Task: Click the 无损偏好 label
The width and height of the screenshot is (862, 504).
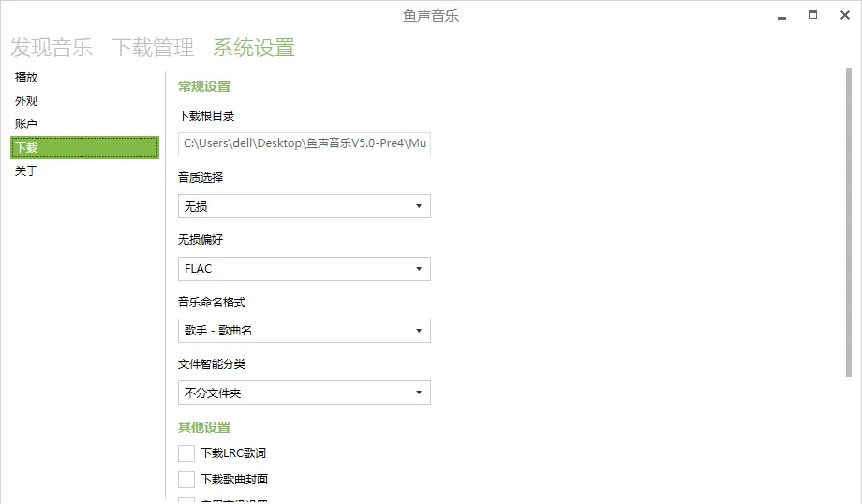Action: click(x=201, y=240)
